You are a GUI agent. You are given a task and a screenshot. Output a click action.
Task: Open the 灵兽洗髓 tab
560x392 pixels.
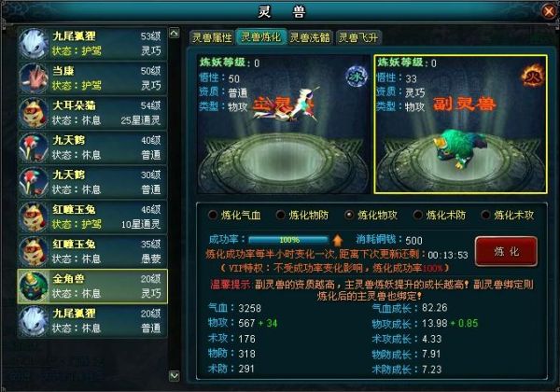pos(310,37)
